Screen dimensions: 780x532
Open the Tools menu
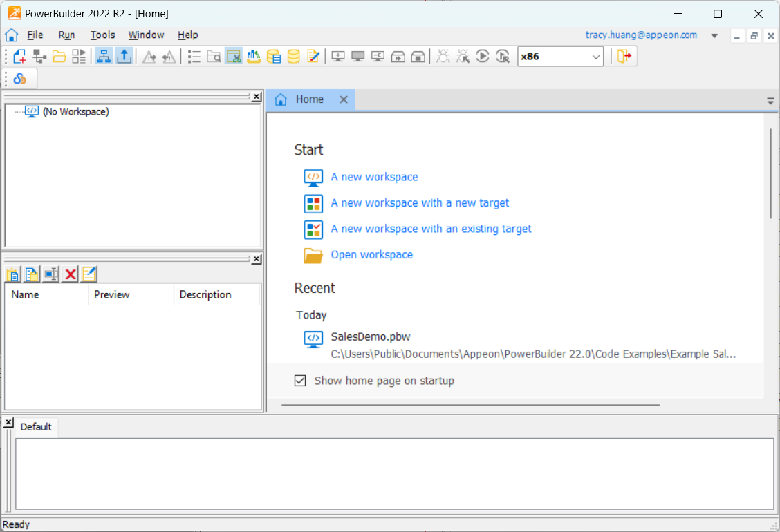point(102,35)
